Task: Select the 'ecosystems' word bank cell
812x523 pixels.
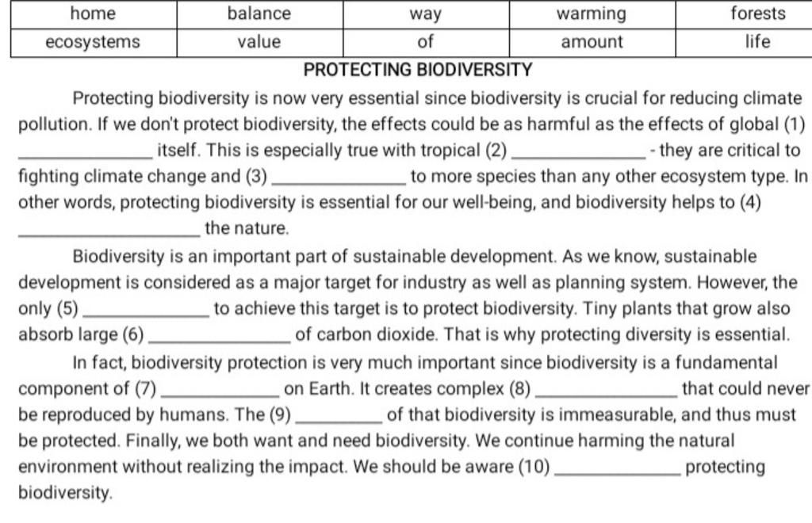Action: pyautogui.click(x=94, y=43)
